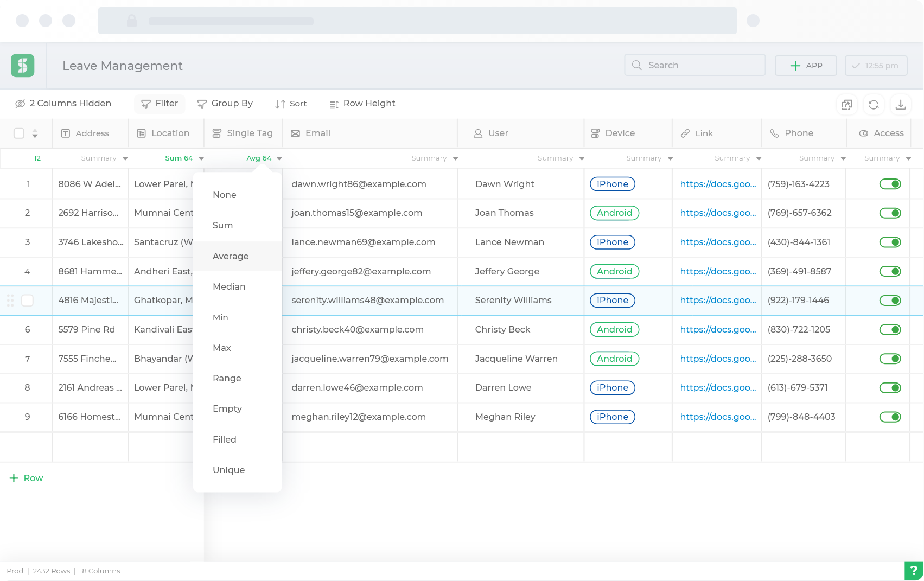Click the plus APP button
The width and height of the screenshot is (924, 581).
(x=806, y=66)
